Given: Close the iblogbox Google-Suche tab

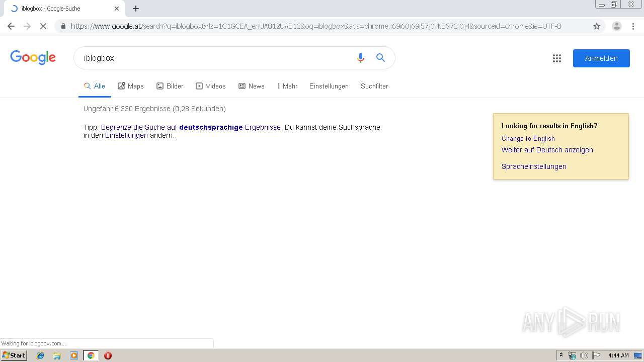Looking at the screenshot, I should 117,9.
